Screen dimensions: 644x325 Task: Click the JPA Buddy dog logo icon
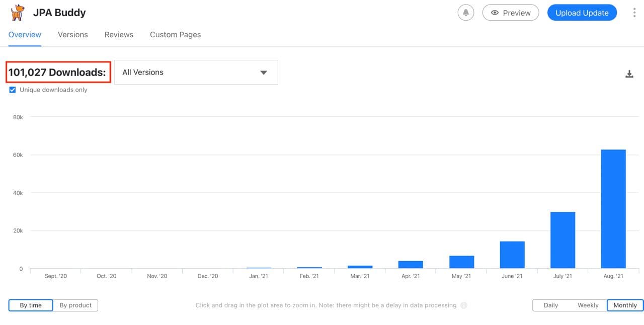coord(17,13)
